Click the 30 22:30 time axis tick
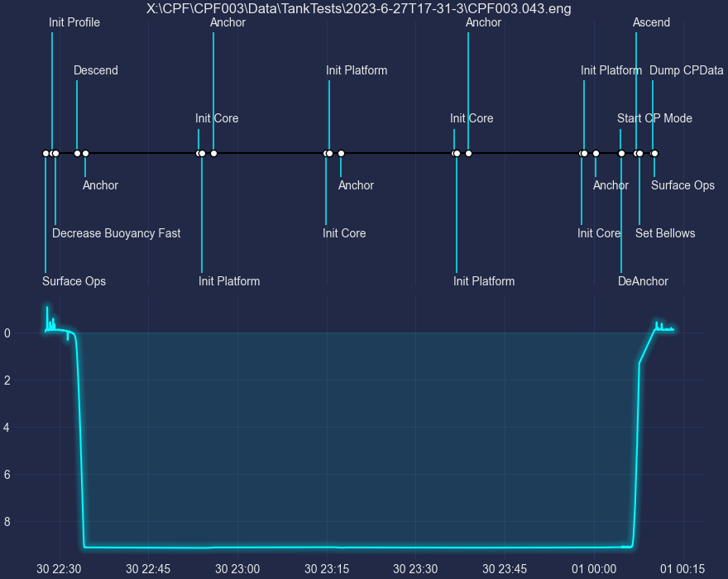 click(x=59, y=569)
